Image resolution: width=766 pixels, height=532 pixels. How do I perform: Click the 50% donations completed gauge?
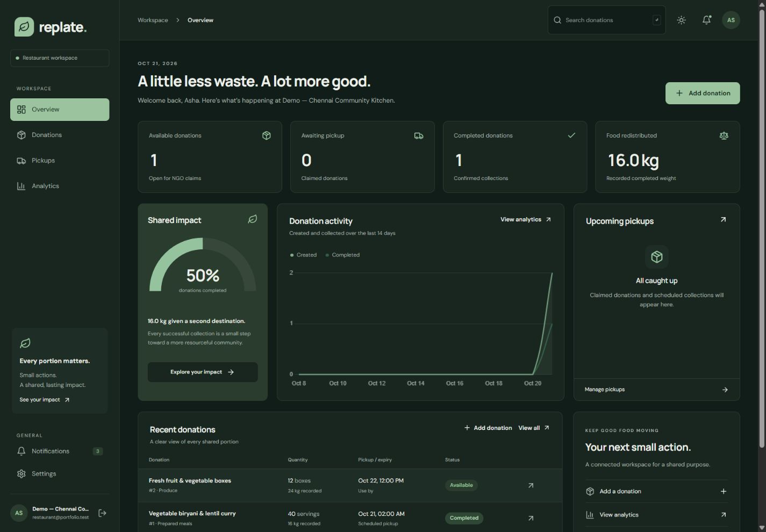coord(203,266)
